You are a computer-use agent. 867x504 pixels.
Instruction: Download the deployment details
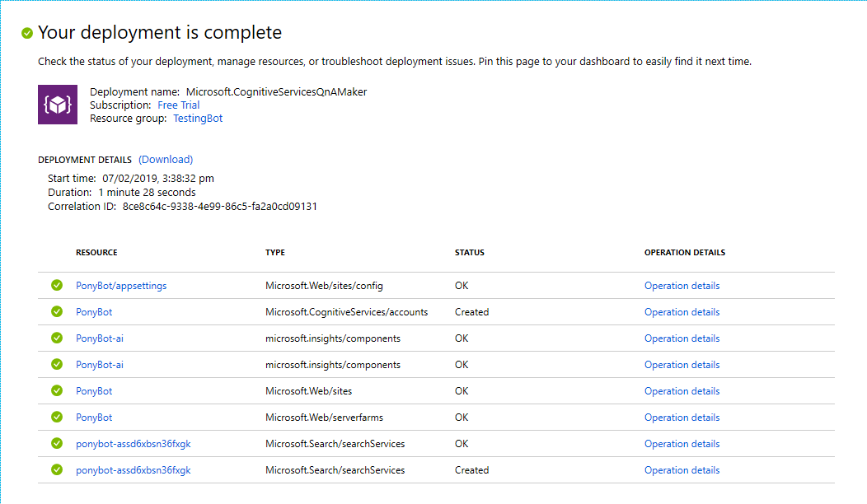[x=166, y=159]
